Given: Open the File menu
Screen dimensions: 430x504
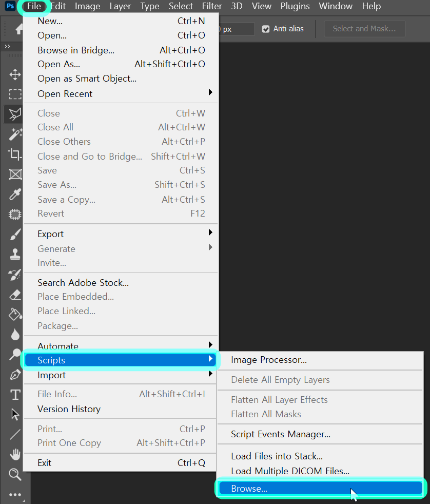Looking at the screenshot, I should [34, 6].
